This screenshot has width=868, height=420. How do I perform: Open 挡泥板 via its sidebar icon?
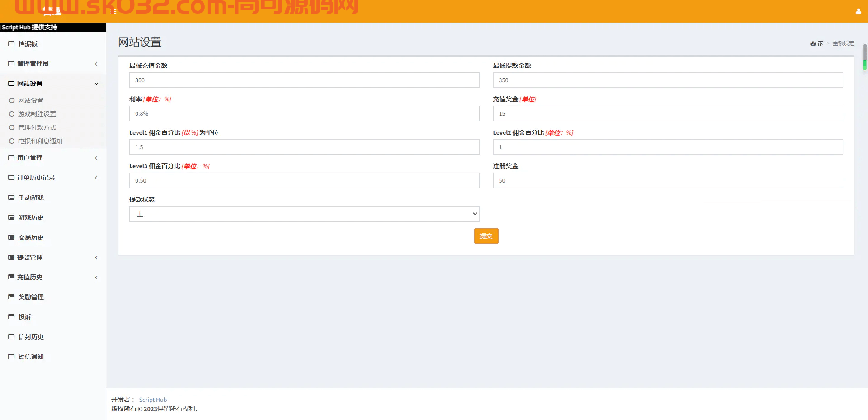11,44
